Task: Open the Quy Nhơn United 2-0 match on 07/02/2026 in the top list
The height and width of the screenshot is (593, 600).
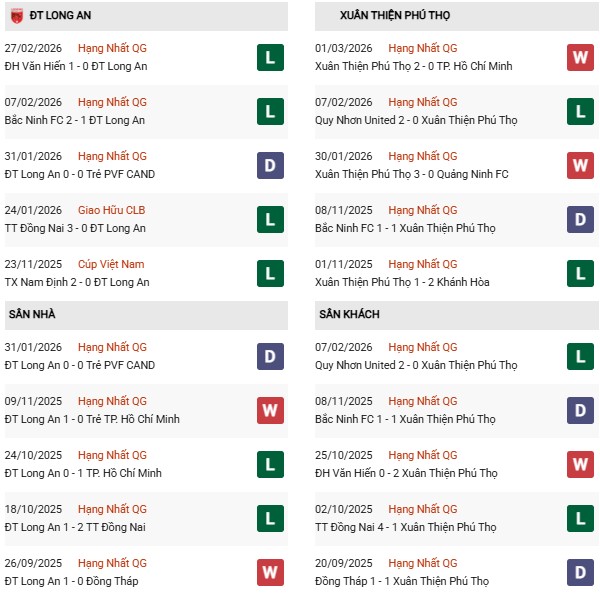Action: (x=418, y=120)
